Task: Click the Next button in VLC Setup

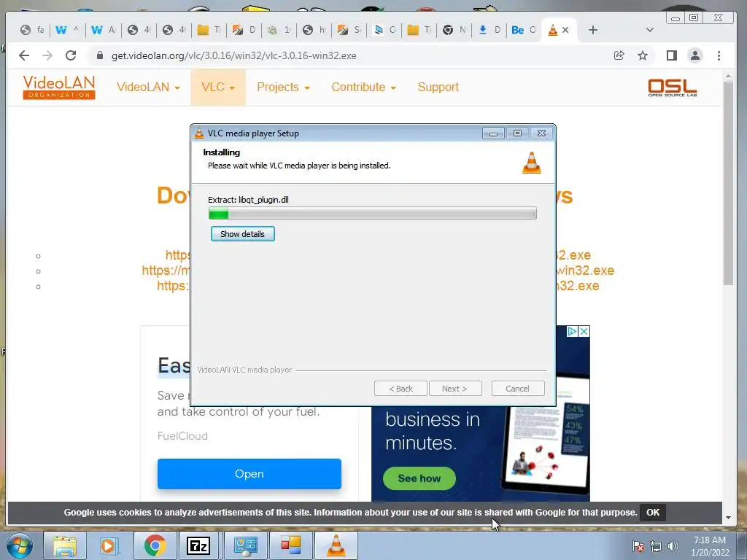Action: tap(455, 389)
